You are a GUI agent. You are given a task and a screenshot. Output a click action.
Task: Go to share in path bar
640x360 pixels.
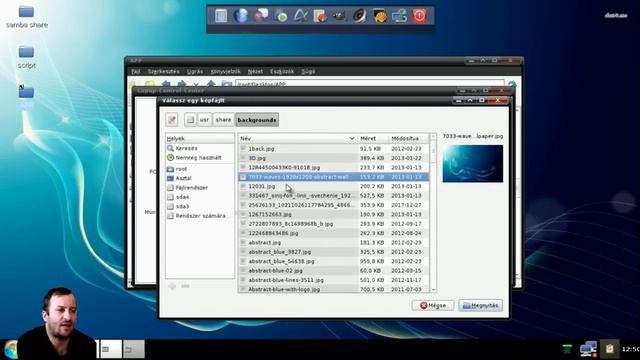pos(223,120)
